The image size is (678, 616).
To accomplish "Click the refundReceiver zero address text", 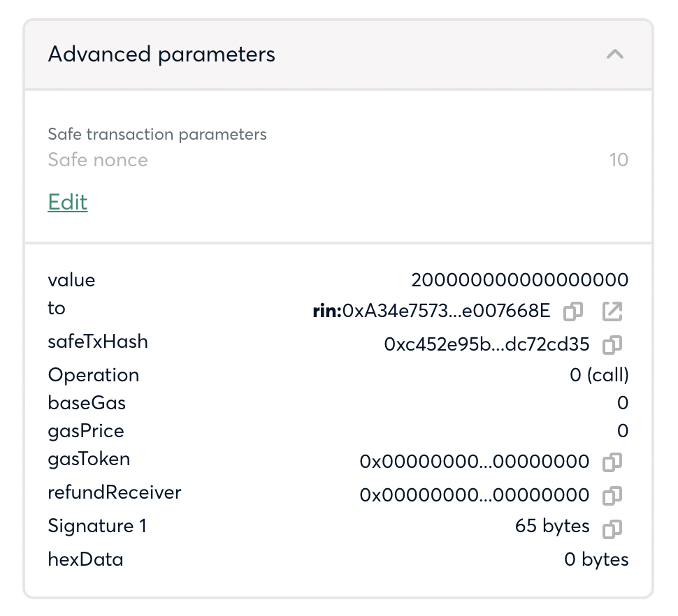I will pyautogui.click(x=475, y=495).
